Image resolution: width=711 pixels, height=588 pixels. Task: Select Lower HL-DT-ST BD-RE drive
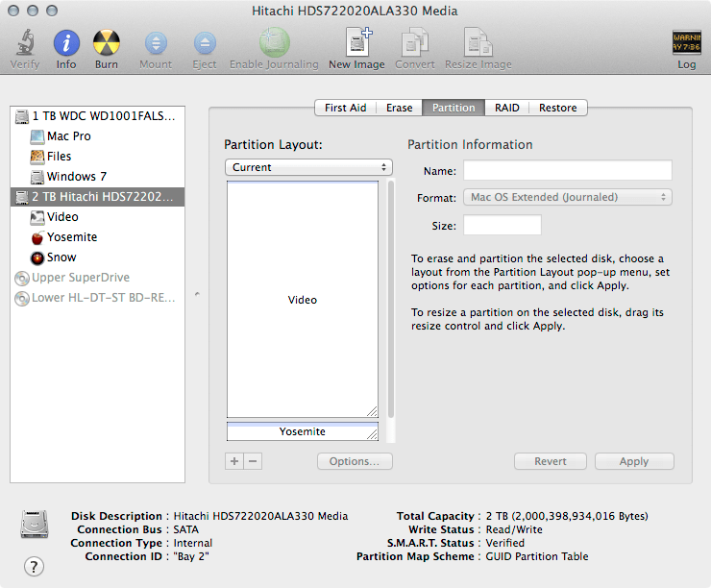pyautogui.click(x=97, y=298)
